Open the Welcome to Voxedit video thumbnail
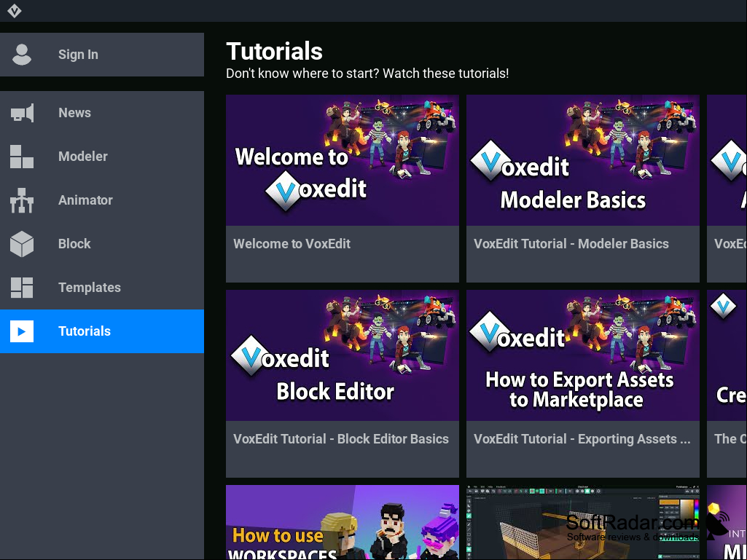Image resolution: width=747 pixels, height=560 pixels. click(x=343, y=160)
